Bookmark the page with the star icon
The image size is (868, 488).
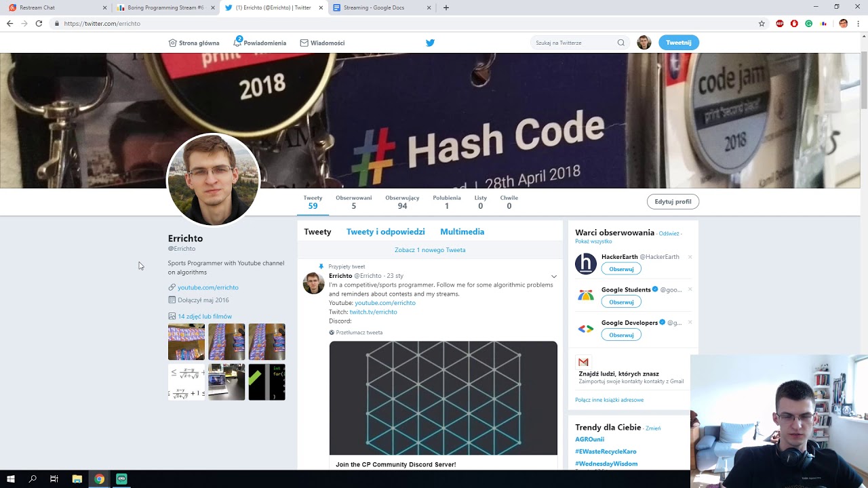(762, 23)
